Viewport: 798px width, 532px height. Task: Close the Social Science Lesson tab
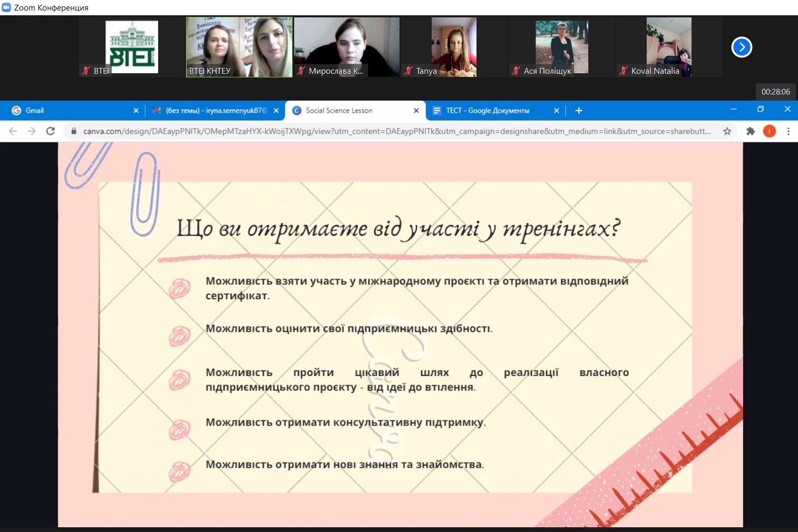pos(416,111)
